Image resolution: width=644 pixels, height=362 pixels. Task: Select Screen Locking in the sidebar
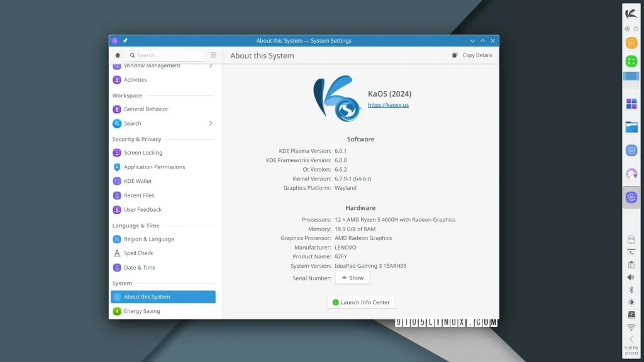click(143, 153)
